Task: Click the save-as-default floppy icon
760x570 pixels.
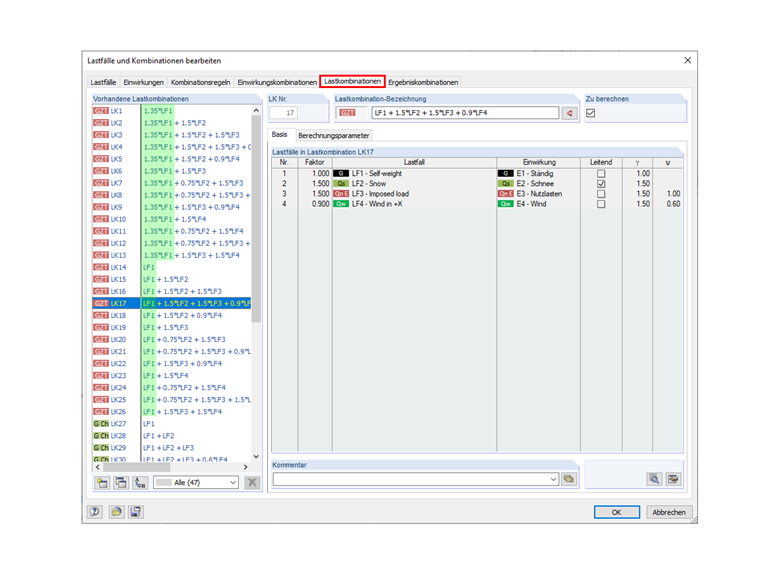Action: tap(136, 512)
